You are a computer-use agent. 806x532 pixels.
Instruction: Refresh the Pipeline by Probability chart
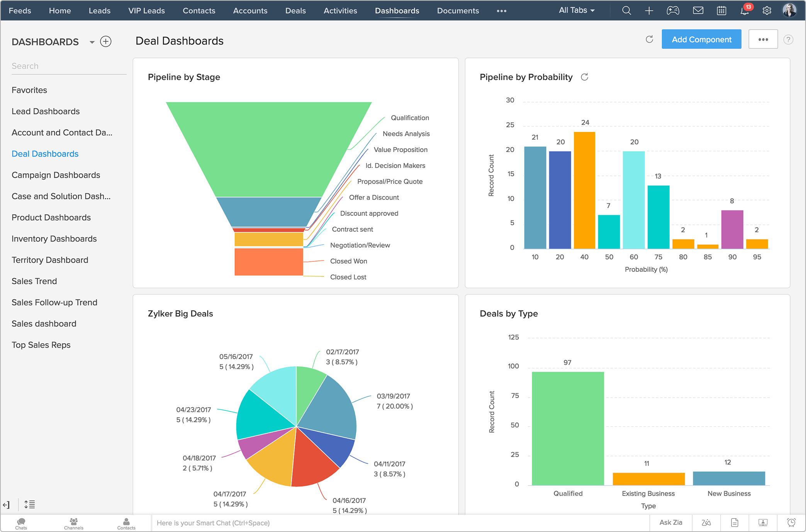[584, 77]
